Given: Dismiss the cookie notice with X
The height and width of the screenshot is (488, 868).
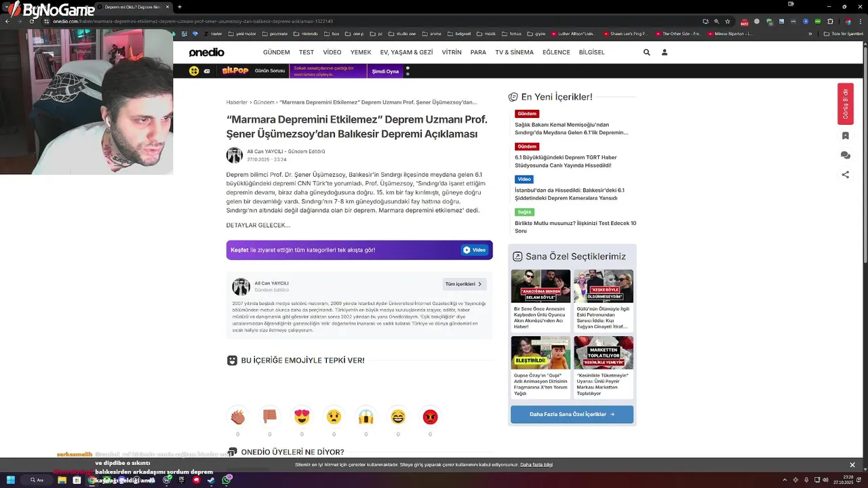Looking at the screenshot, I should coord(852,465).
